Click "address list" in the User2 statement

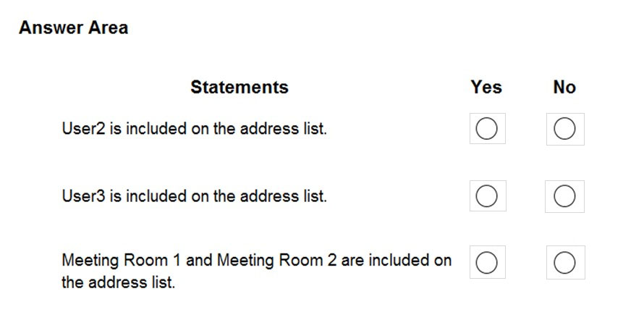coord(284,129)
